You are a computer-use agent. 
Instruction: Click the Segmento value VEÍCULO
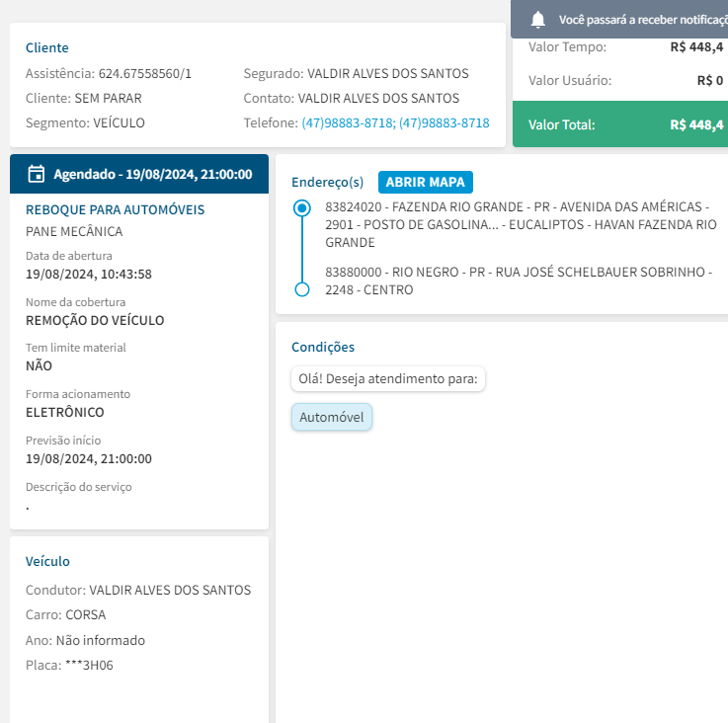(119, 122)
